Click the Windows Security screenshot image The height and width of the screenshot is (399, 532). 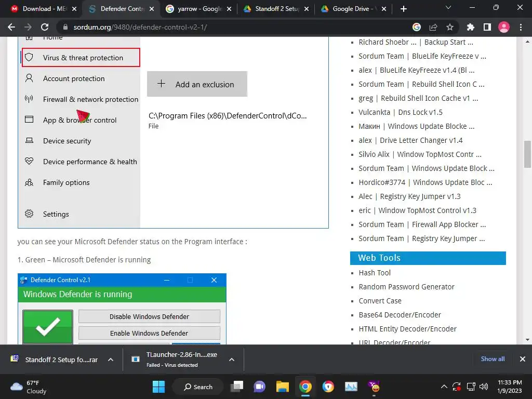coord(173,132)
